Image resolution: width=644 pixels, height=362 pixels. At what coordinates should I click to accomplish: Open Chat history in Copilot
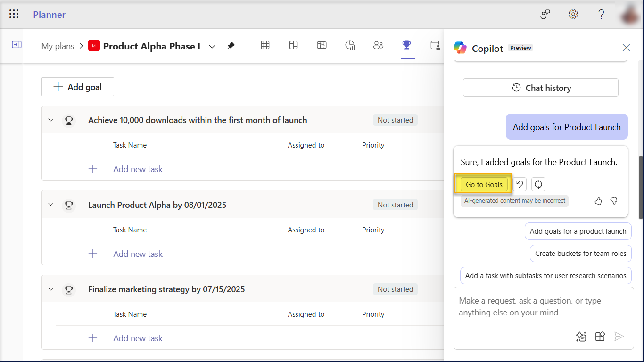540,88
